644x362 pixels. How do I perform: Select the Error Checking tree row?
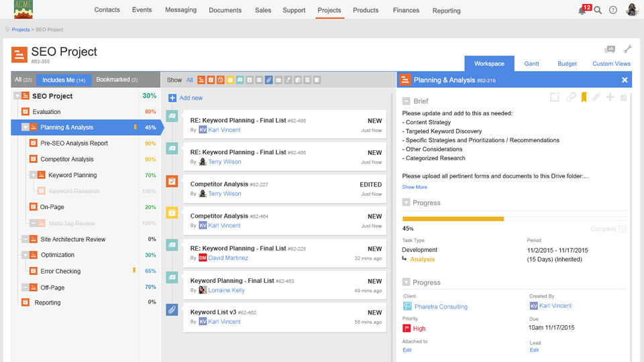[x=85, y=271]
